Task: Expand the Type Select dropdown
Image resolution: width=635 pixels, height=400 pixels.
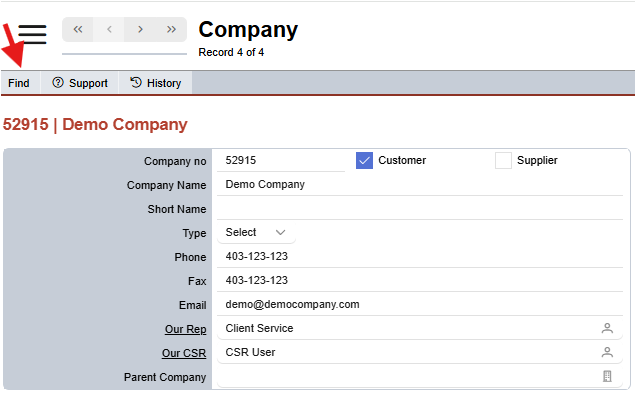Action: [256, 232]
